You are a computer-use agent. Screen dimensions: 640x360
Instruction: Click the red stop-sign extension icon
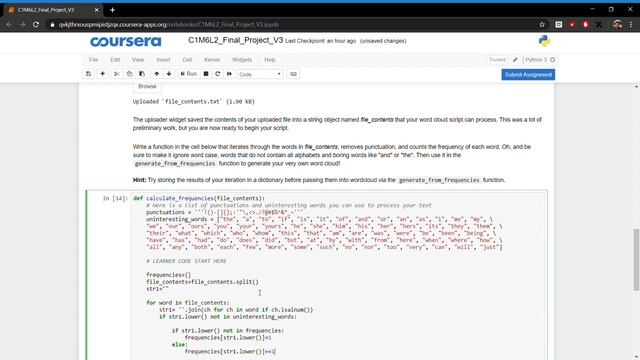tap(585, 24)
